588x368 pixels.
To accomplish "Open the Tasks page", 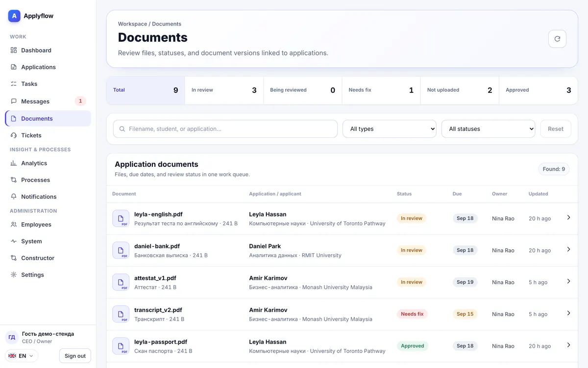I will pyautogui.click(x=48, y=83).
